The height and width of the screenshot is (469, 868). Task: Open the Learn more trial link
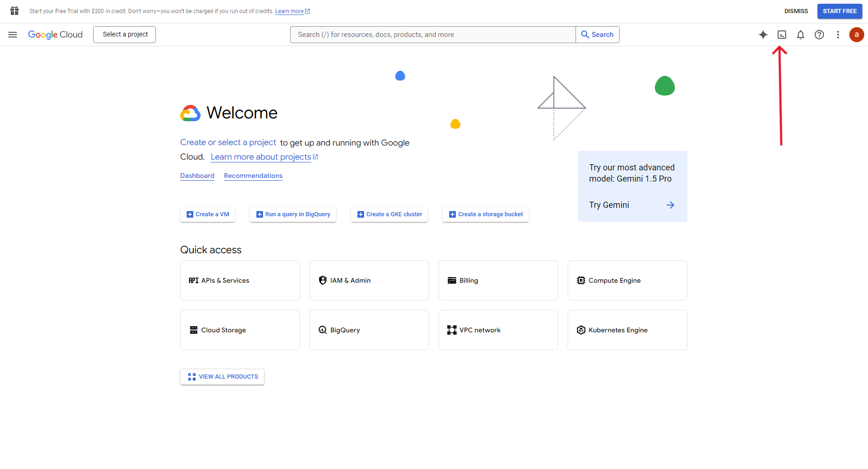(x=292, y=11)
